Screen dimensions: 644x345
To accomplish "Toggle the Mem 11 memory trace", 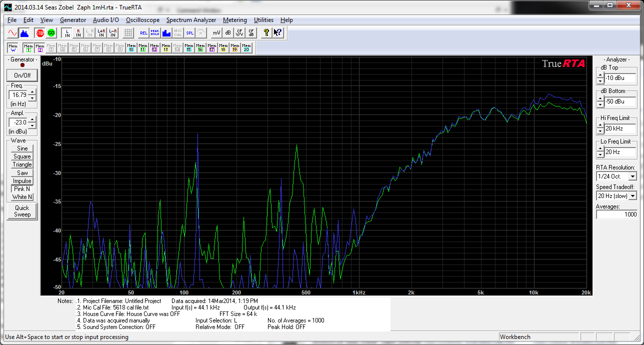I will click(143, 48).
